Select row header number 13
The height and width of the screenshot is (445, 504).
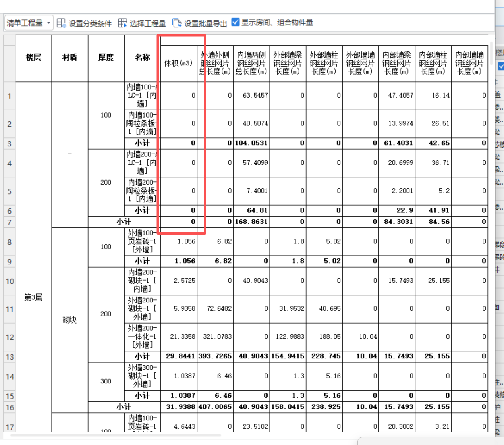9,356
